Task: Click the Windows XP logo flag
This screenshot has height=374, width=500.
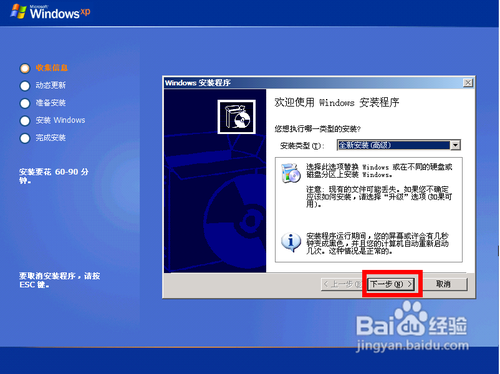Action: [18, 12]
